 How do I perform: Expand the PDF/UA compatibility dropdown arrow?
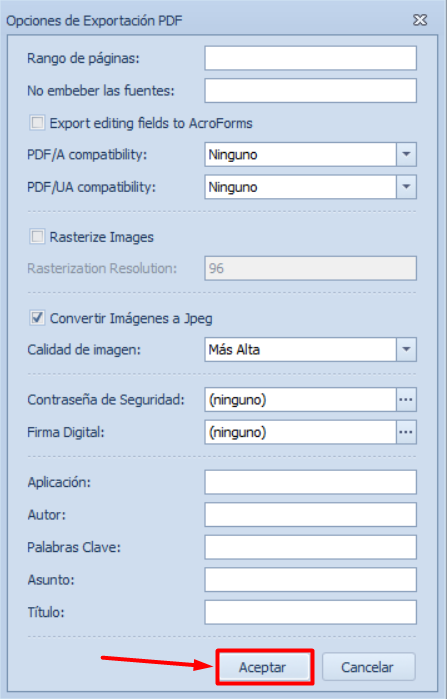406,187
